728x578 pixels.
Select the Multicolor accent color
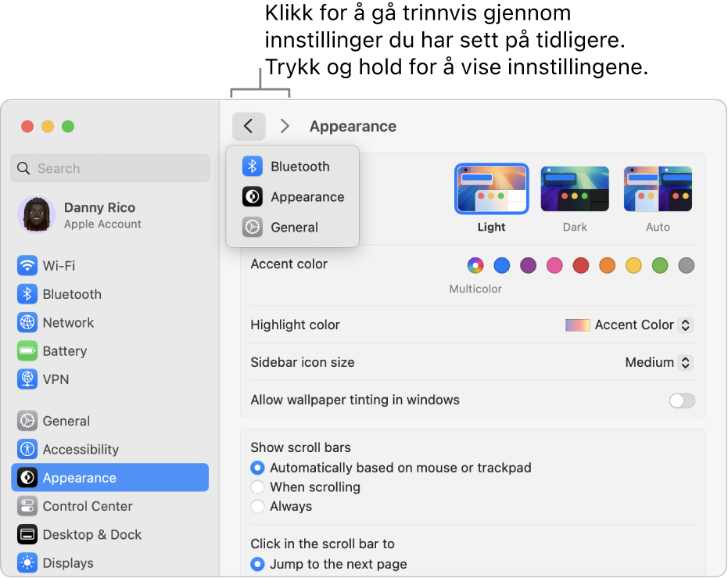[475, 266]
